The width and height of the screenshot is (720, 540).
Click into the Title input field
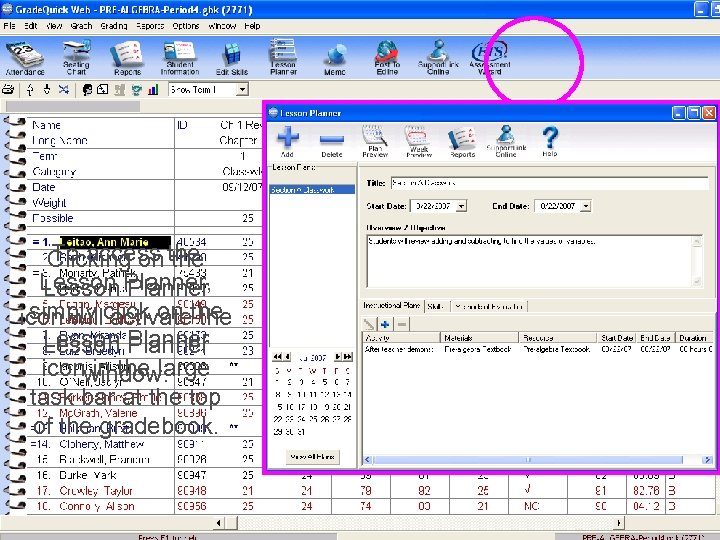point(550,183)
